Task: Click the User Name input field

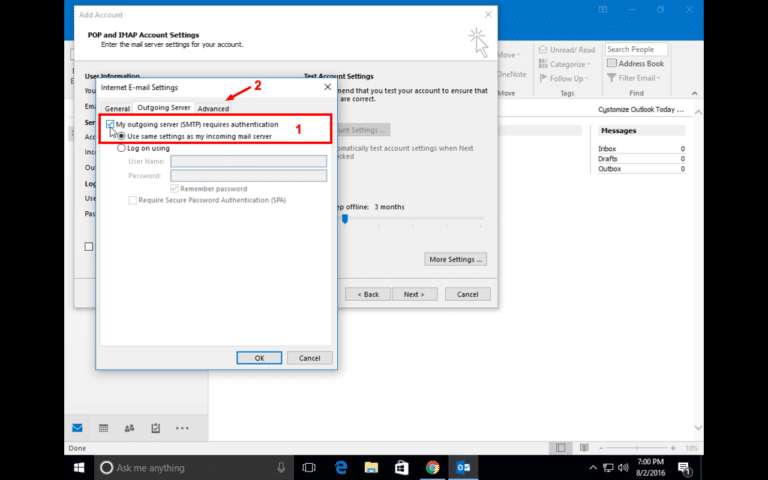Action: coord(248,161)
